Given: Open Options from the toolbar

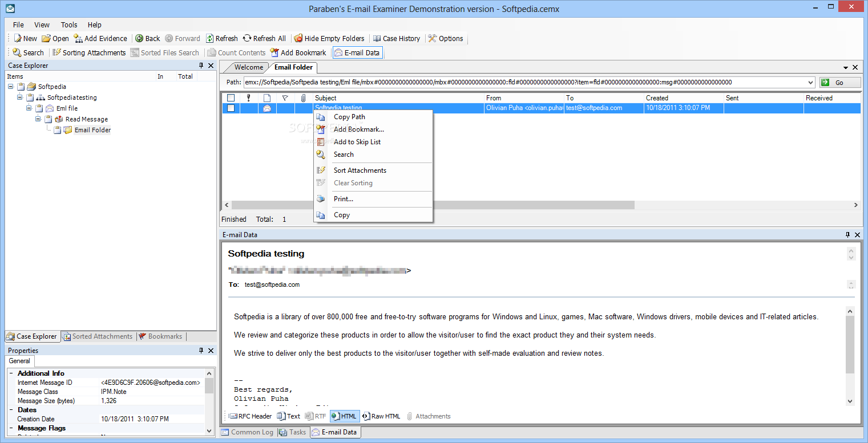Looking at the screenshot, I should [x=446, y=38].
